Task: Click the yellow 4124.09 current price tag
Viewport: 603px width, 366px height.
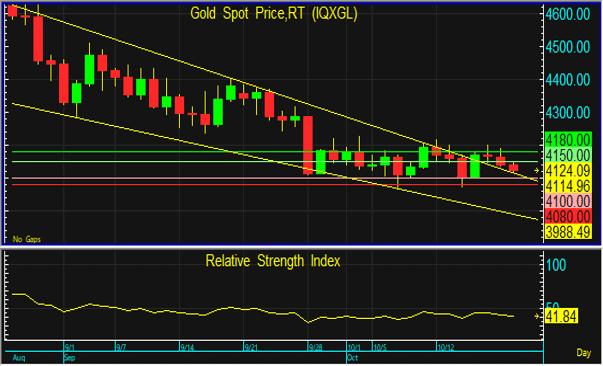Action: coord(568,170)
